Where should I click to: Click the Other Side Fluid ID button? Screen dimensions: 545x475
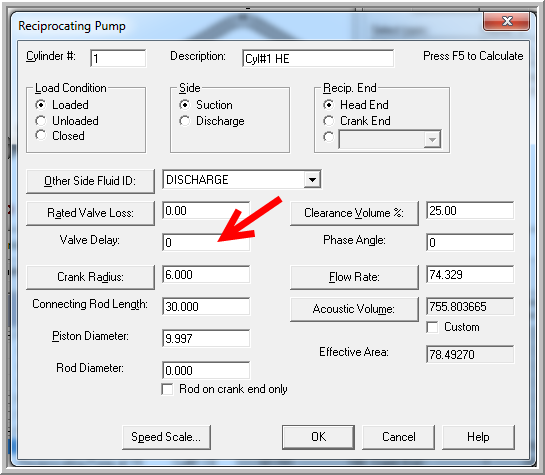tap(90, 181)
